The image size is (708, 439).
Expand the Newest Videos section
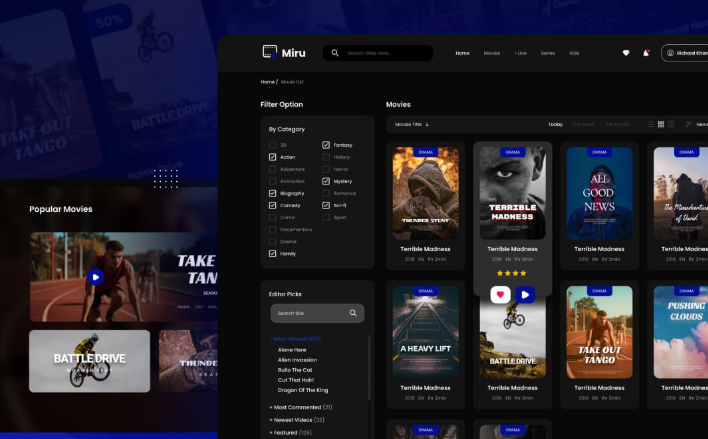point(300,420)
